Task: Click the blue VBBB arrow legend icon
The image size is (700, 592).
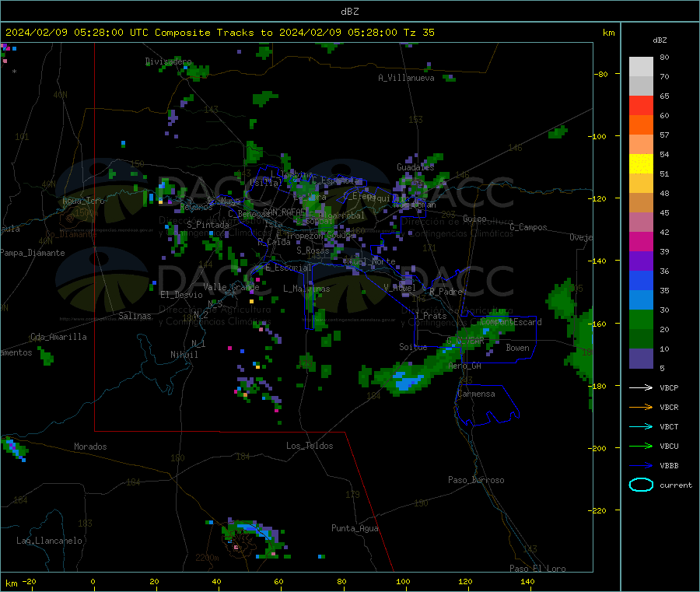Action: tap(641, 466)
